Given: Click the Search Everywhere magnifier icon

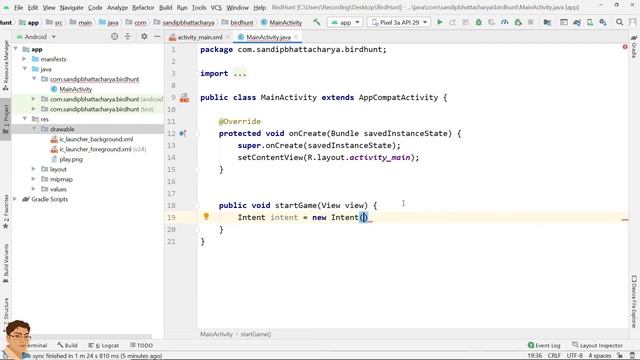Looking at the screenshot, I should pyautogui.click(x=619, y=22).
